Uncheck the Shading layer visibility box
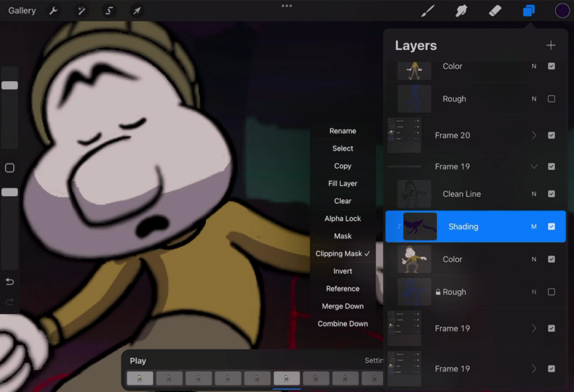The height and width of the screenshot is (392, 574). (x=552, y=227)
